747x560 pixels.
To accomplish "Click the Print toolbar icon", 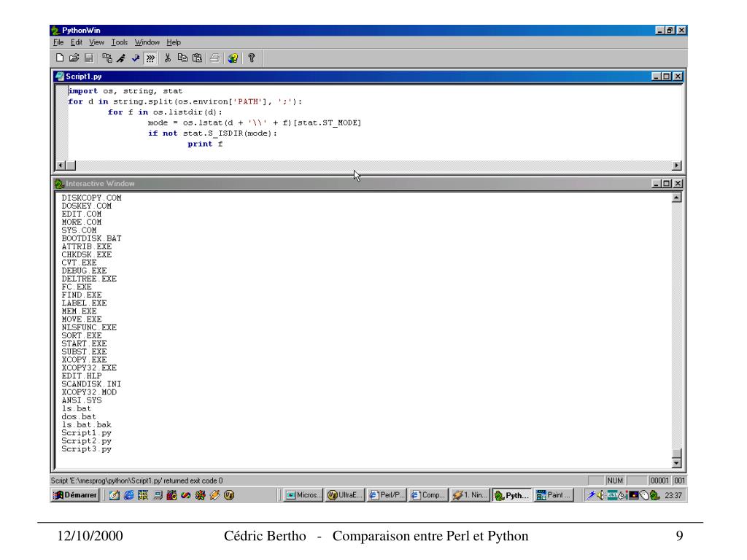I will pyautogui.click(x=215, y=58).
